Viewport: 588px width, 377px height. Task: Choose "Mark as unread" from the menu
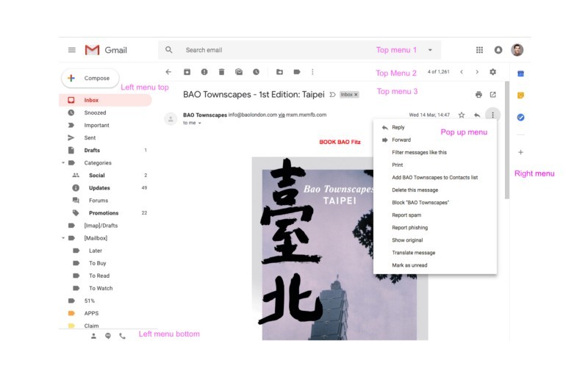coord(409,265)
